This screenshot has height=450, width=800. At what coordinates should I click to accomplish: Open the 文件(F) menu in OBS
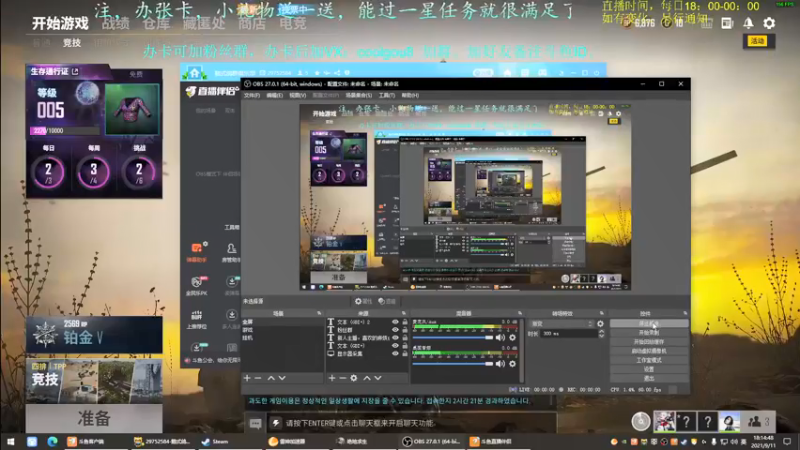(x=252, y=95)
